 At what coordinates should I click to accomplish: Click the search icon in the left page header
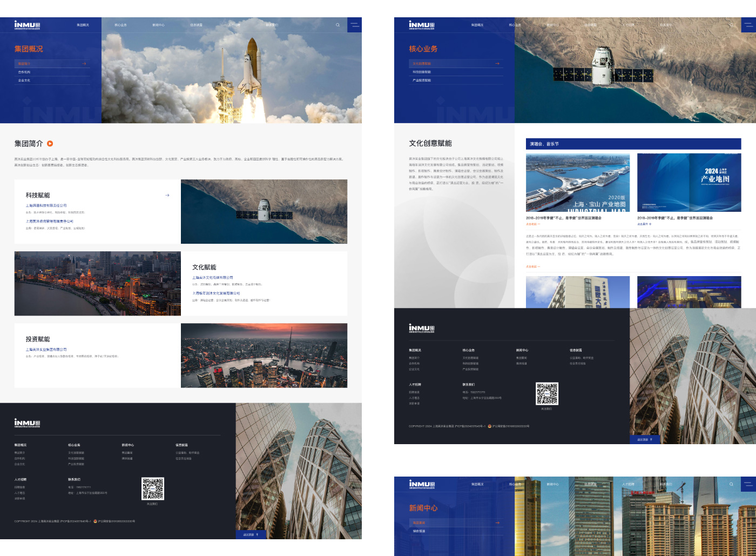pos(338,25)
